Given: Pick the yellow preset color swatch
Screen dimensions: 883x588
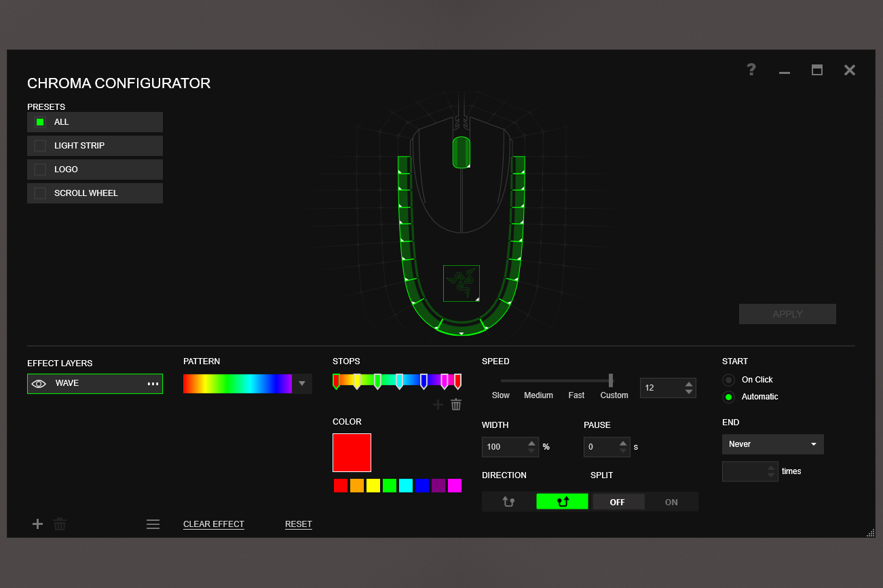Looking at the screenshot, I should coord(373,486).
